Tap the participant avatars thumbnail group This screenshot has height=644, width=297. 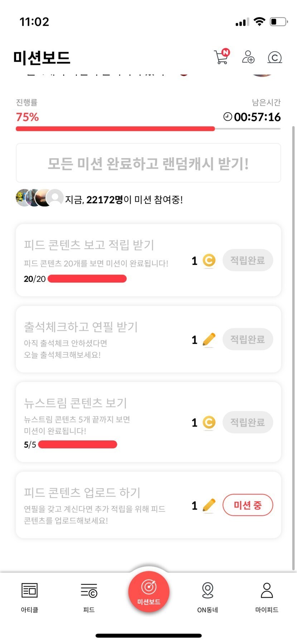(x=39, y=197)
